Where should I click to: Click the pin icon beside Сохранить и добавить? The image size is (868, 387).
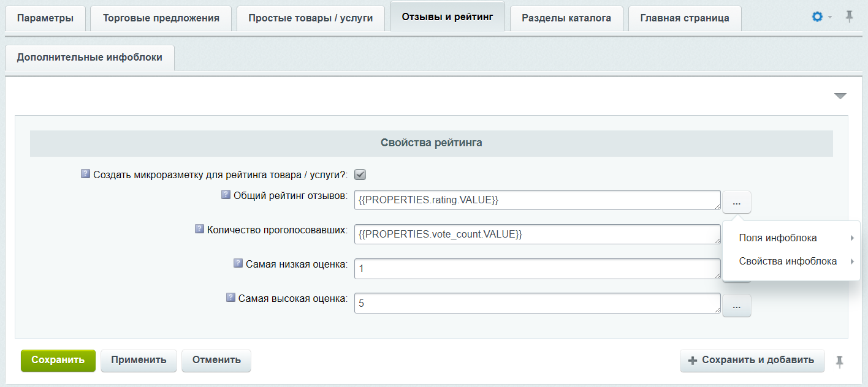click(x=840, y=362)
